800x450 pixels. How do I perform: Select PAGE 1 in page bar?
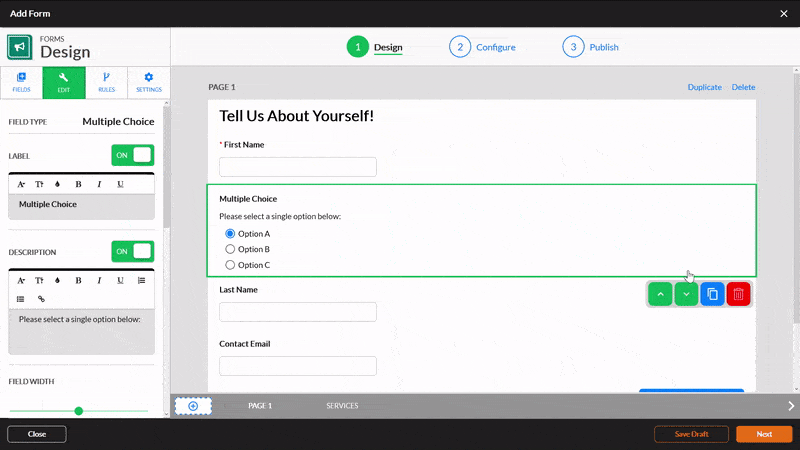[x=260, y=406]
